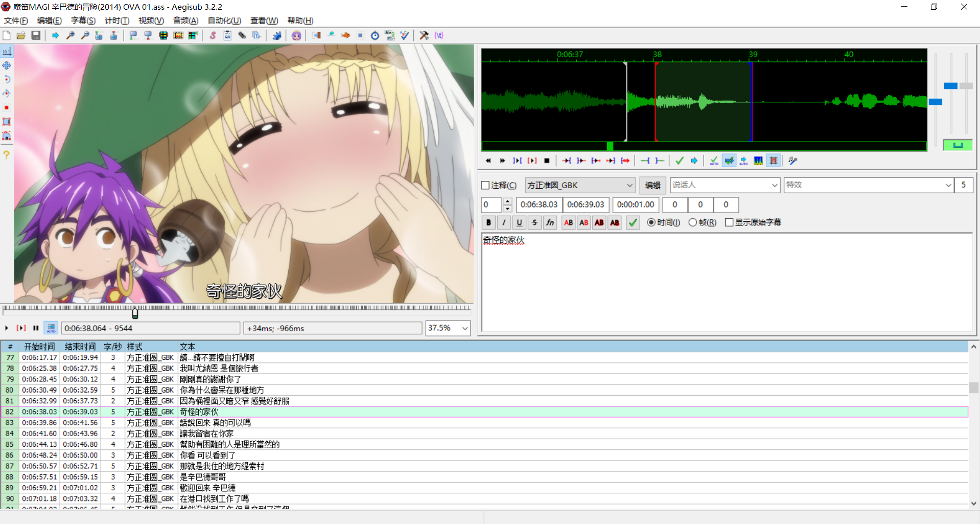Toggle auto-scroll audio AUTO arrow

point(743,161)
